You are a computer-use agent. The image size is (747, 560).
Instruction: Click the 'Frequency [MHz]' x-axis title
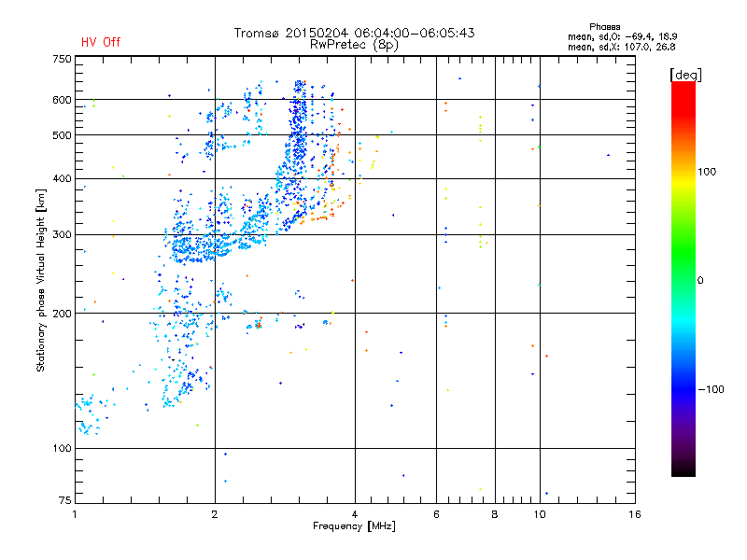[354, 526]
